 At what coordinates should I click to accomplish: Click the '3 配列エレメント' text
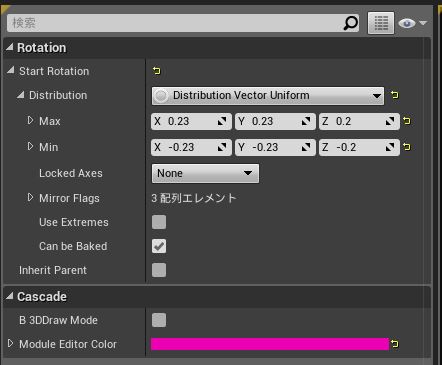(x=194, y=198)
